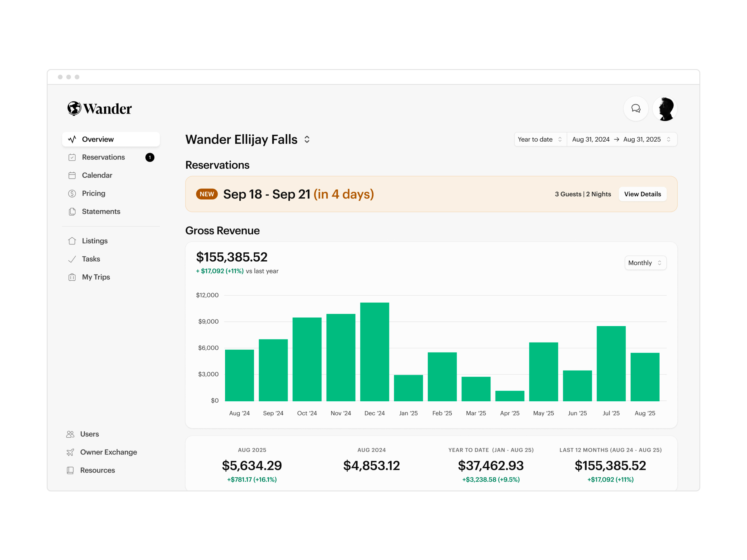
Task: Open the Resources page link
Action: coord(97,470)
